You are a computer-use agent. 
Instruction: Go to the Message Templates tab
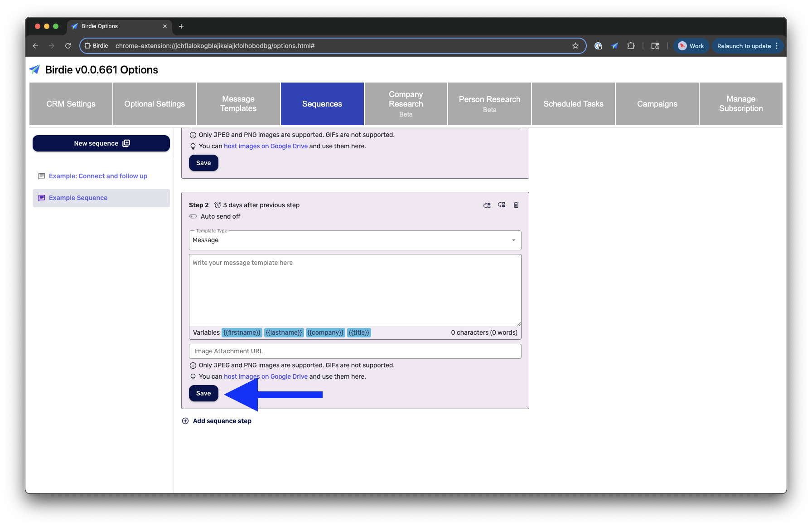[238, 104]
